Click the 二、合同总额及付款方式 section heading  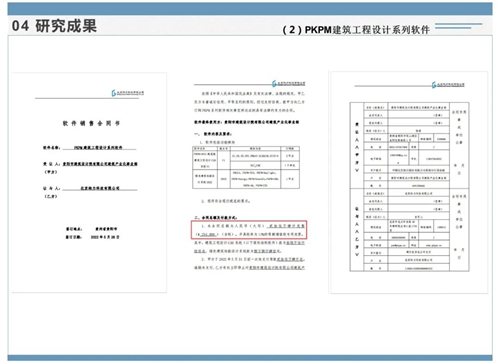point(216,217)
